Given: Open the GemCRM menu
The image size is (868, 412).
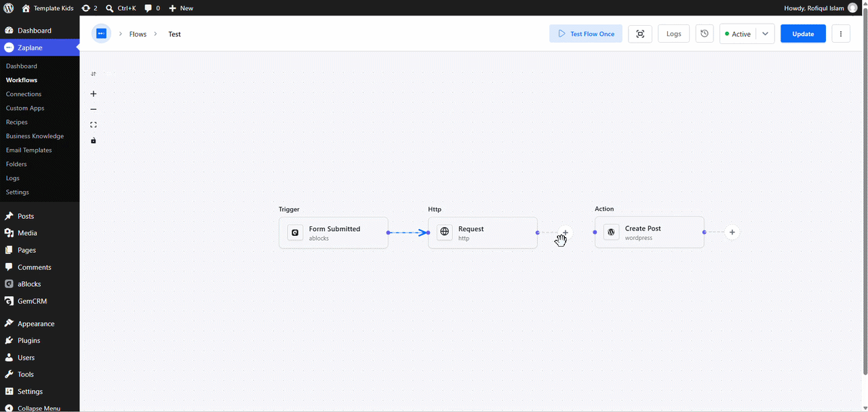Looking at the screenshot, I should pos(39,301).
